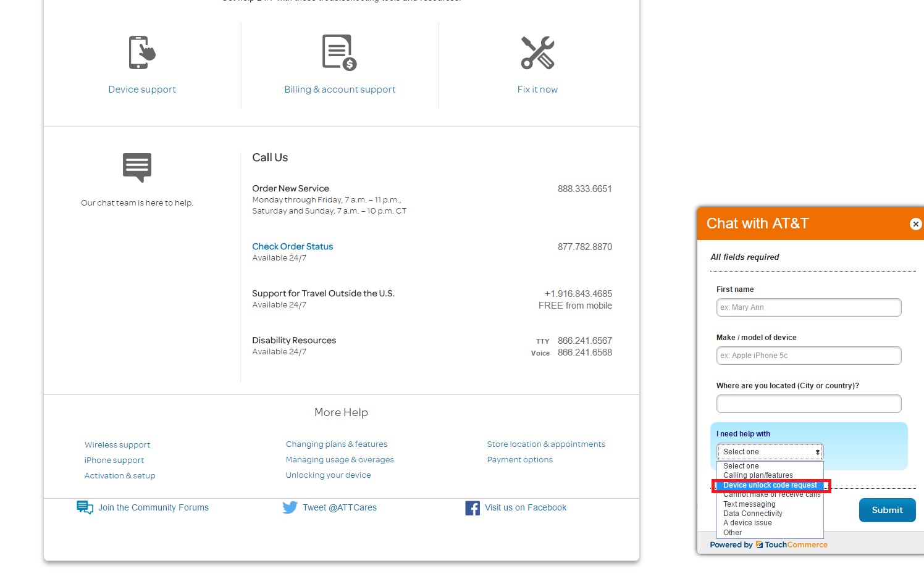Image resolution: width=924 pixels, height=579 pixels.
Task: Click the city or country location field
Action: (808, 404)
